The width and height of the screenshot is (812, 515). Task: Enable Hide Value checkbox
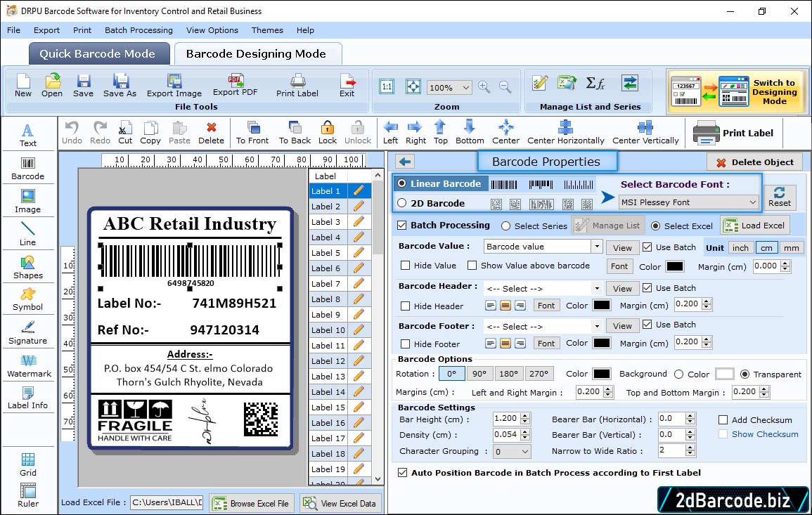tap(406, 266)
